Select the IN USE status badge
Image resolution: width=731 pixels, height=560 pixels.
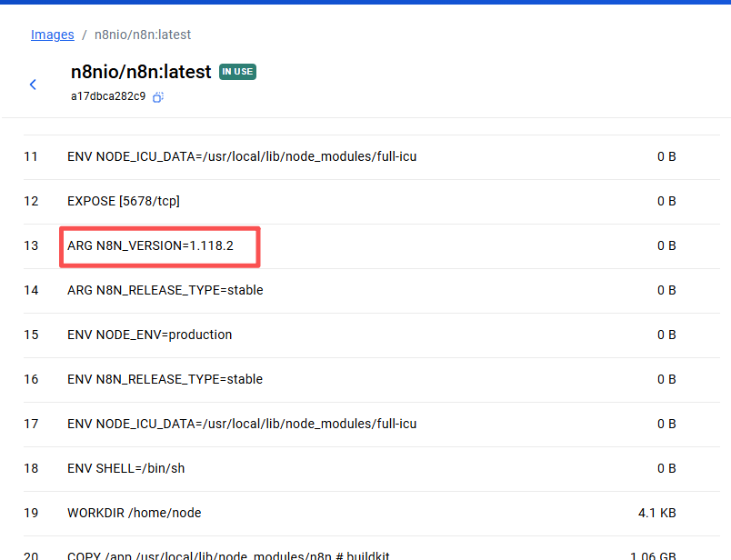pos(238,72)
